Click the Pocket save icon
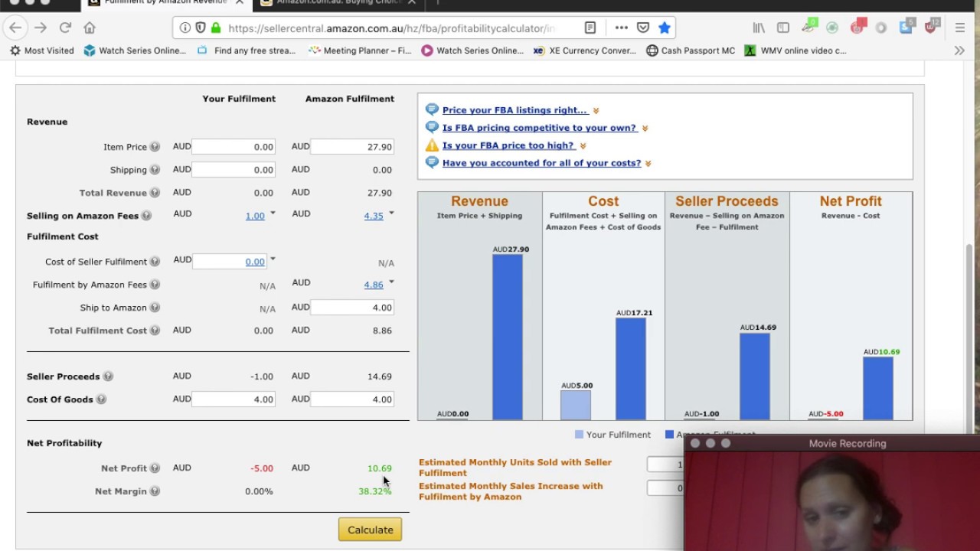The width and height of the screenshot is (980, 551). coord(643,28)
